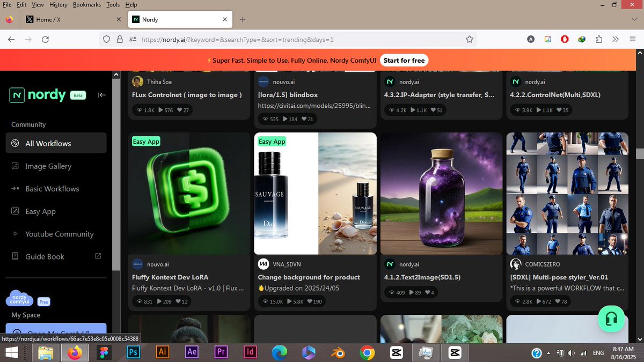Screen dimensions: 644x362
Task: Click the volume speaker tray icon
Action: point(570,353)
